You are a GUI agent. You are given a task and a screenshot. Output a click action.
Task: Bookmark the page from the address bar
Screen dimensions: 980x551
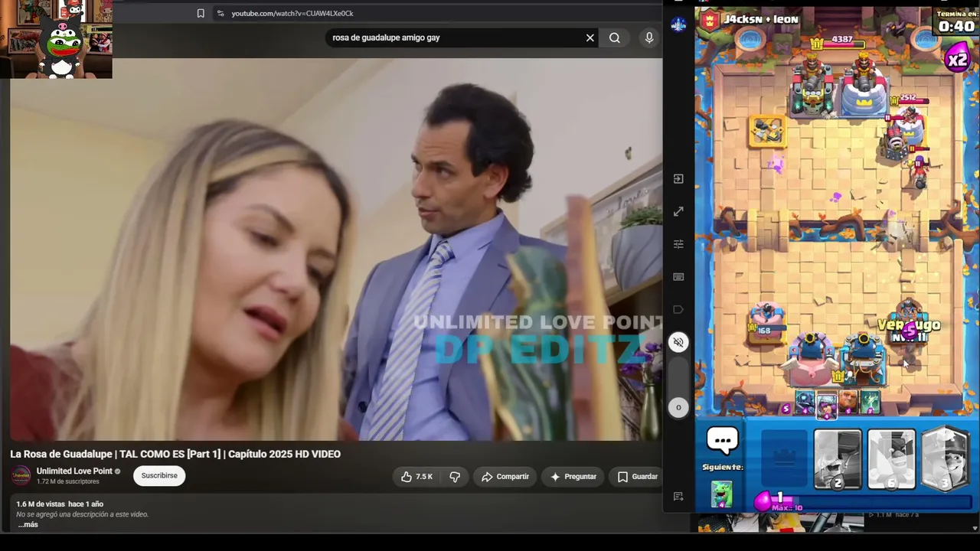pos(201,13)
